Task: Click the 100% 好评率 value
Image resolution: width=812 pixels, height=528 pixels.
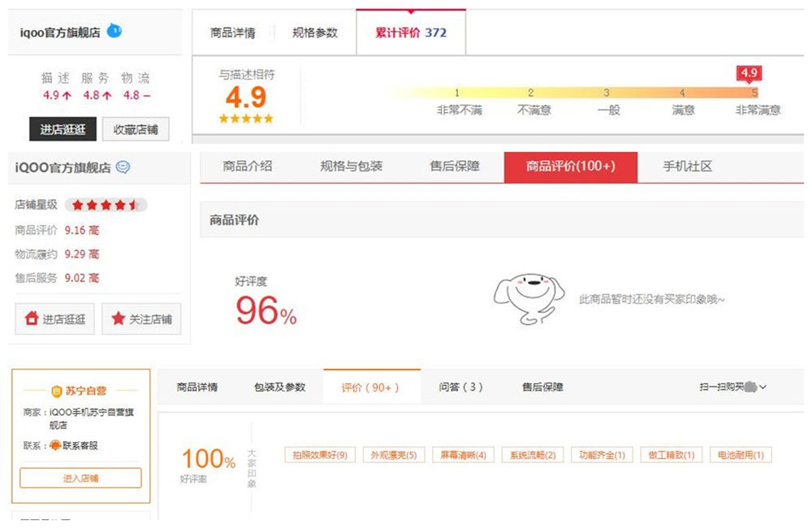Action: 209,459
